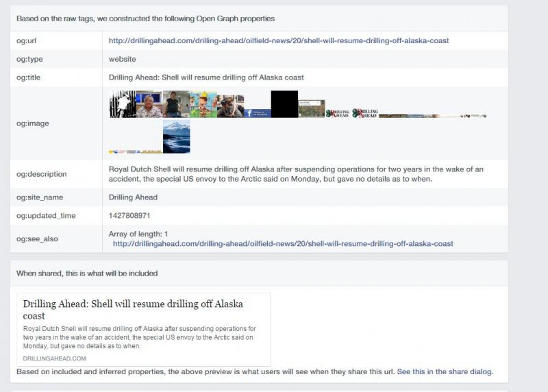
Task: Click the smaller Drilling Ahead logo thumbnail
Action: click(x=338, y=113)
